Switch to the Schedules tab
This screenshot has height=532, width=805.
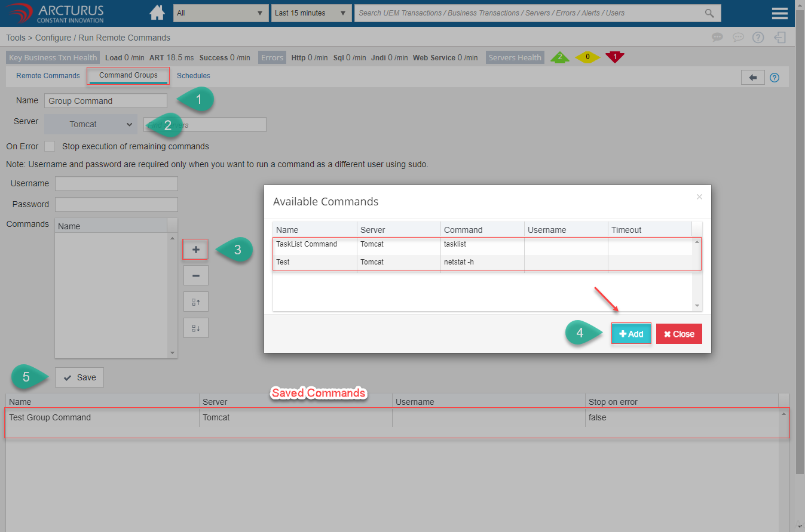click(193, 76)
